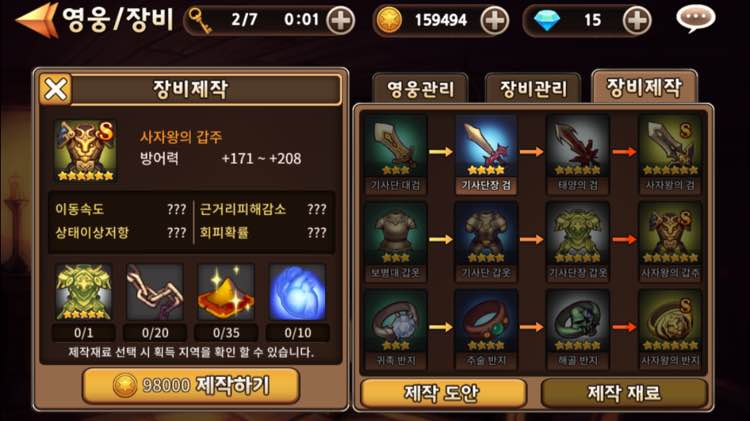Add gold coins with plus icon
750x421 pixels.
pyautogui.click(x=494, y=21)
